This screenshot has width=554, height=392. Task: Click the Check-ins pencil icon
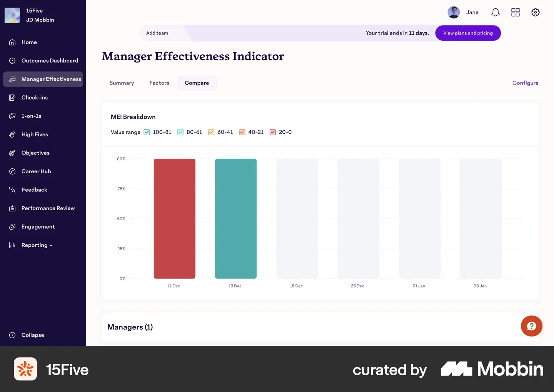pos(12,98)
